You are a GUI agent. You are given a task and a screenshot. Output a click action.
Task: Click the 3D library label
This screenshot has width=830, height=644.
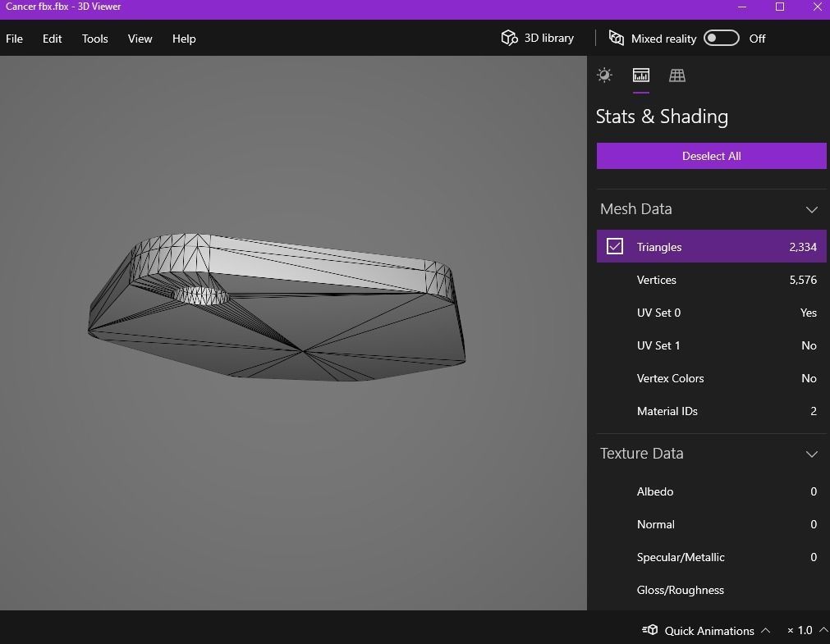tap(549, 38)
